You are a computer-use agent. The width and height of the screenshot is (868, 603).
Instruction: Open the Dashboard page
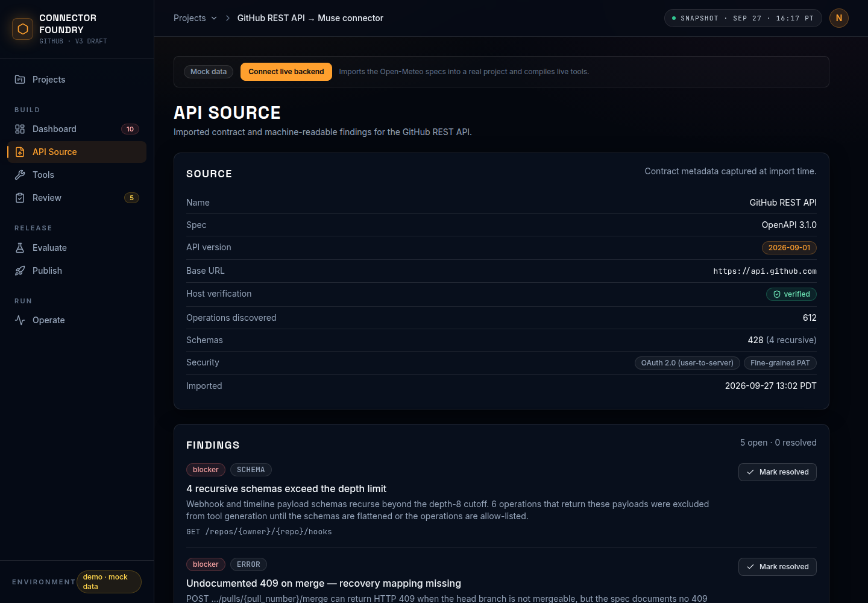tap(77, 129)
